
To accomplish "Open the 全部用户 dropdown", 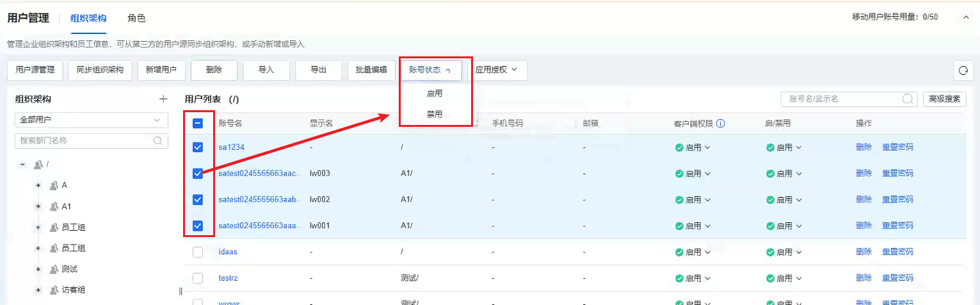I will click(91, 120).
